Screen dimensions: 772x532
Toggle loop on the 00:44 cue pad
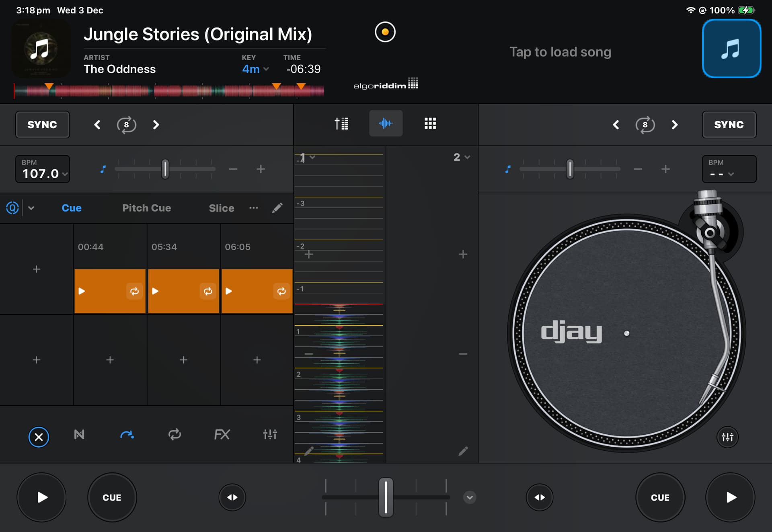pyautogui.click(x=134, y=291)
